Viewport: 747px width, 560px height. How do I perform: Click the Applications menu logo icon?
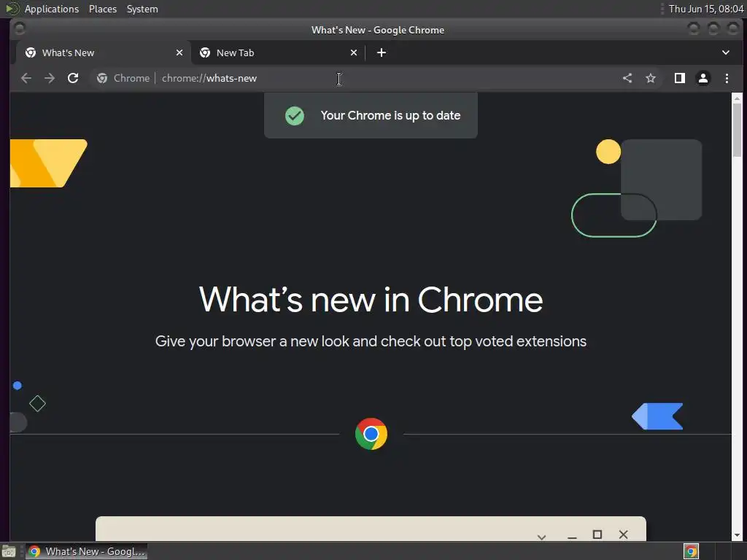[x=13, y=9]
